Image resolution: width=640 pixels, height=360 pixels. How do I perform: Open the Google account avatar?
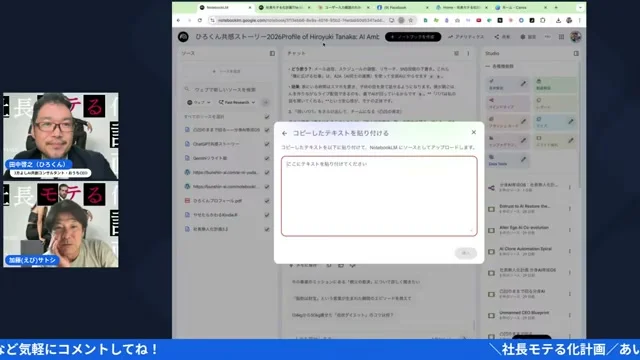(x=576, y=37)
